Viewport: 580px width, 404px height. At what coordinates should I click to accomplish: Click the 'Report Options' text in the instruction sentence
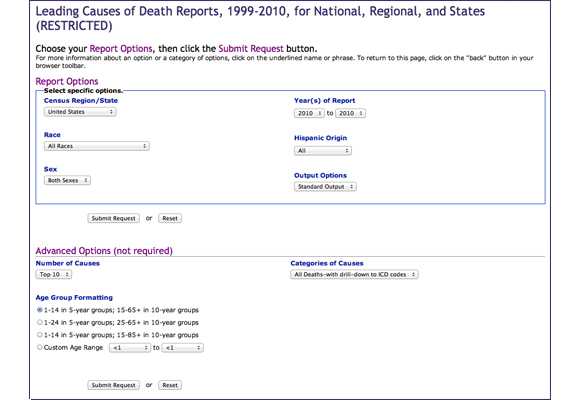[x=121, y=48]
